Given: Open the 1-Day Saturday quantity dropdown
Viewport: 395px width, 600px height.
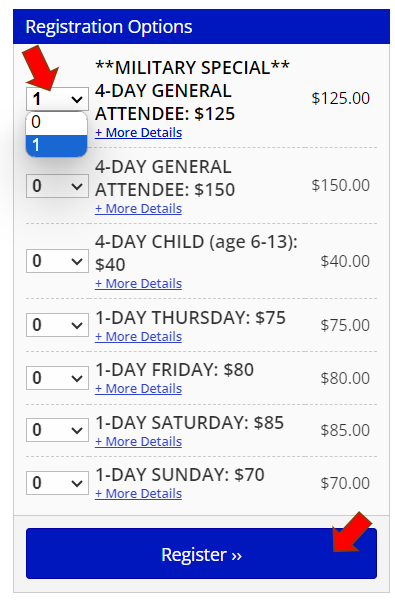Looking at the screenshot, I should click(57, 430).
